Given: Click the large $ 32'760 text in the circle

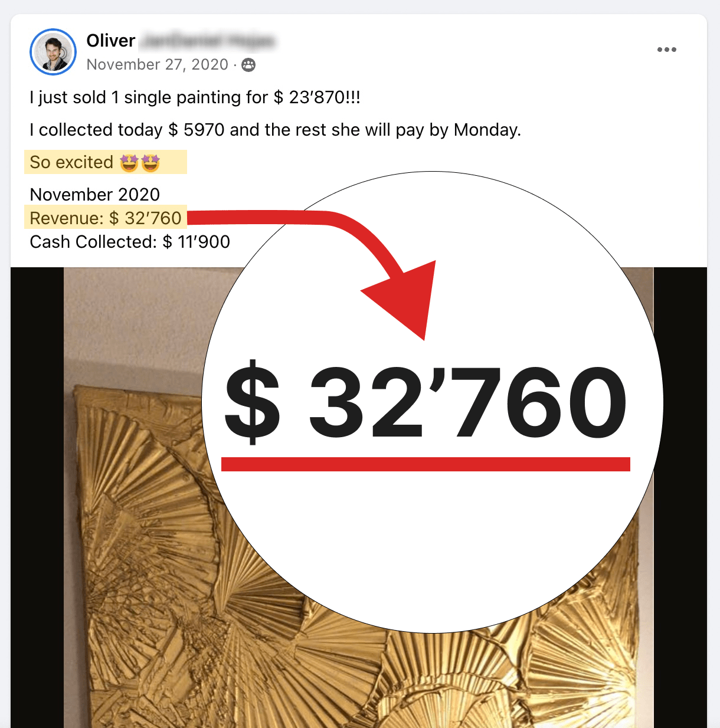Looking at the screenshot, I should 426,402.
